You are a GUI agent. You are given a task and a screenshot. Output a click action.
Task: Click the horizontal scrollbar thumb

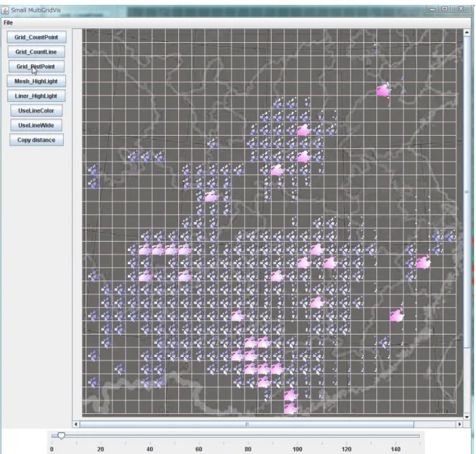(x=246, y=424)
